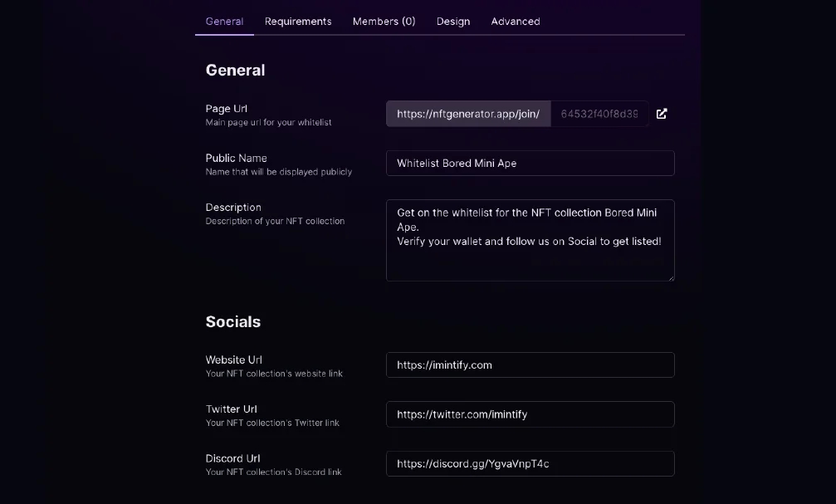The image size is (836, 504).
Task: Select the Design tab
Action: point(453,22)
